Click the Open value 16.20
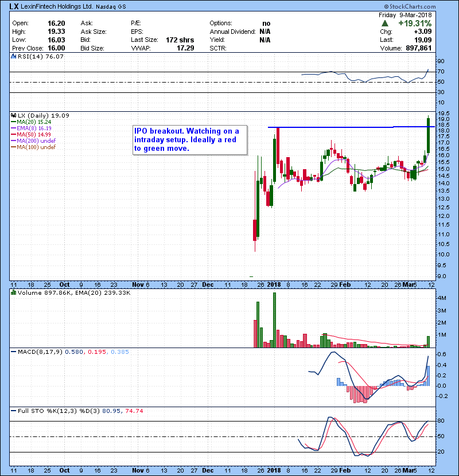 [x=56, y=24]
